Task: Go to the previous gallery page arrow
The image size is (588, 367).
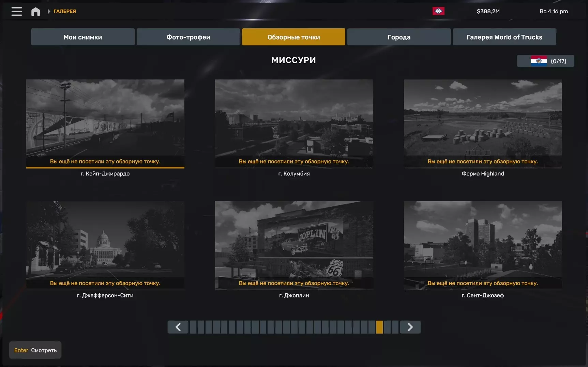Action: (178, 327)
